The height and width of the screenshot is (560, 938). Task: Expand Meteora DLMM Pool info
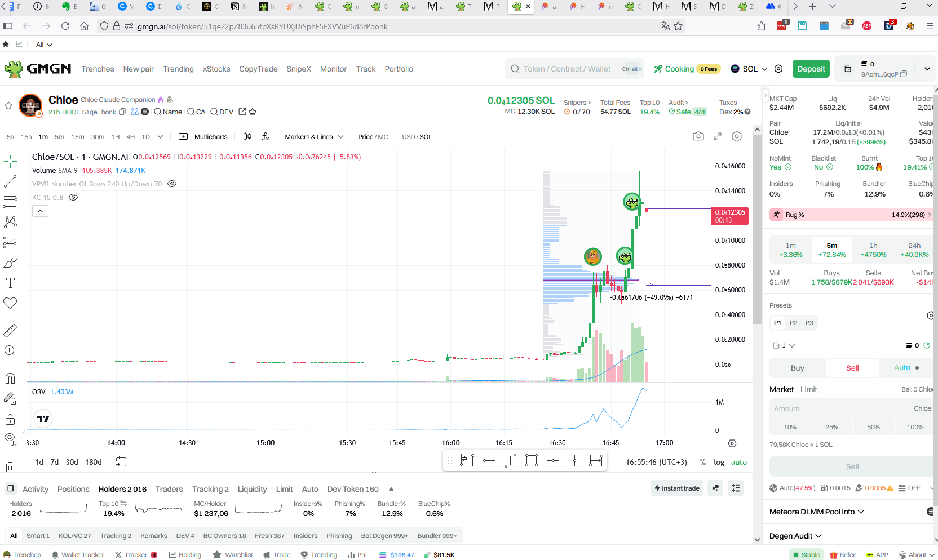pyautogui.click(x=817, y=512)
